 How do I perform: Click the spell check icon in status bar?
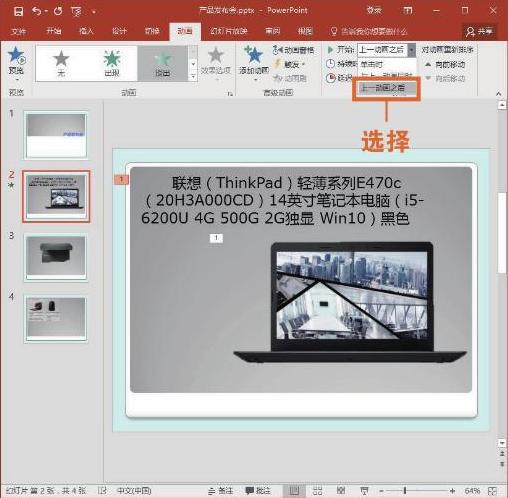102,490
